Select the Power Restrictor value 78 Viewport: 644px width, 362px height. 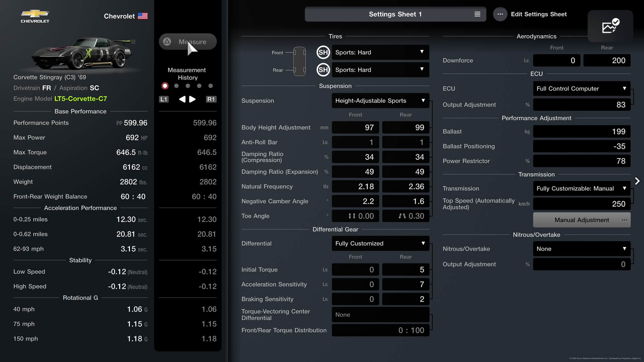tap(582, 161)
